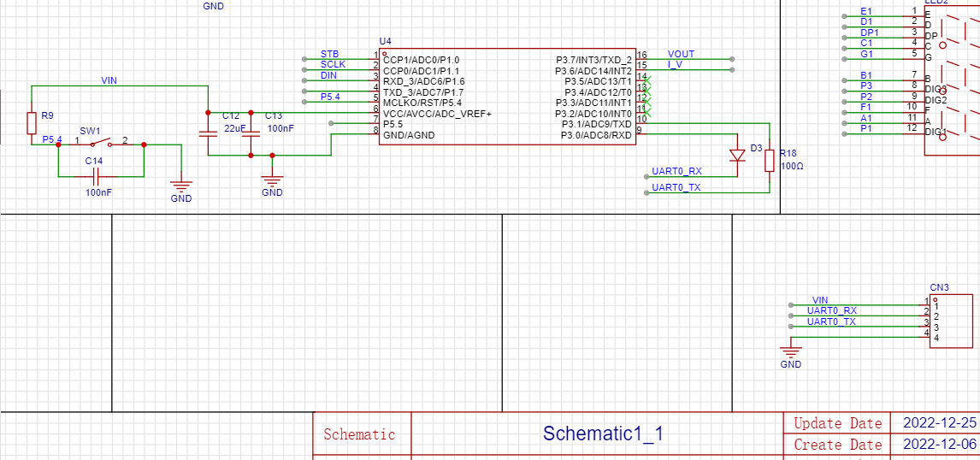Click the Schematic1_1 title text

point(603,433)
